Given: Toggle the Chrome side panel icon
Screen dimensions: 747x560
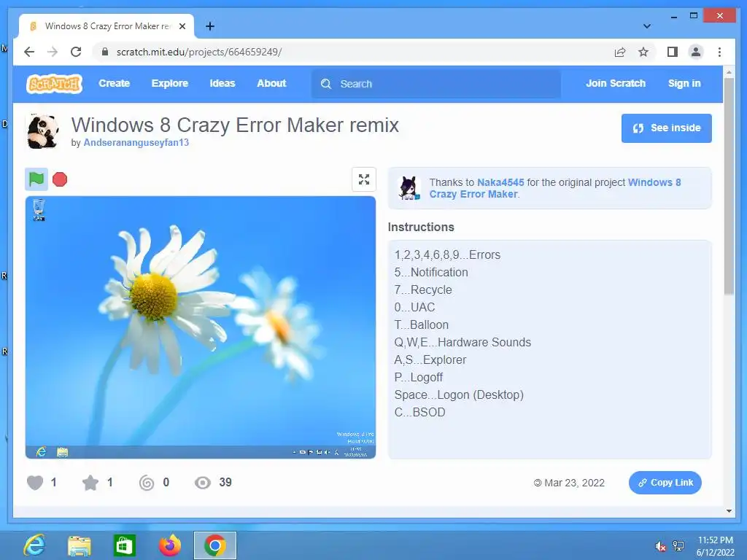Looking at the screenshot, I should click(672, 52).
